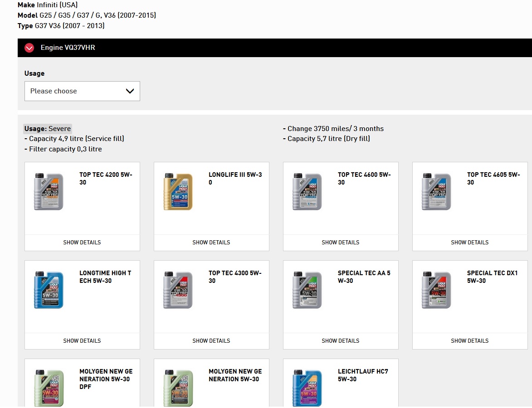Open the Molygen New Generation 5W-30 DPF title

click(x=106, y=379)
